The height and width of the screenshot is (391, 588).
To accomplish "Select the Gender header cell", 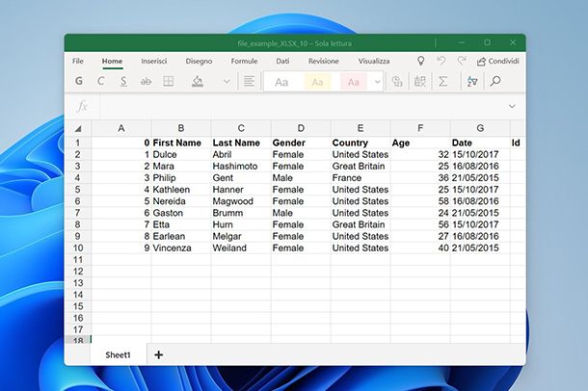I will [x=301, y=143].
